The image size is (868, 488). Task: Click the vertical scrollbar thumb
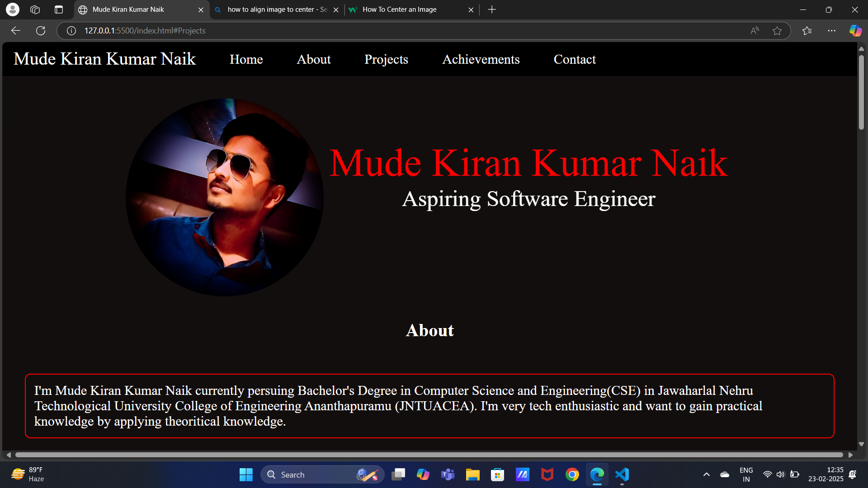[x=861, y=92]
